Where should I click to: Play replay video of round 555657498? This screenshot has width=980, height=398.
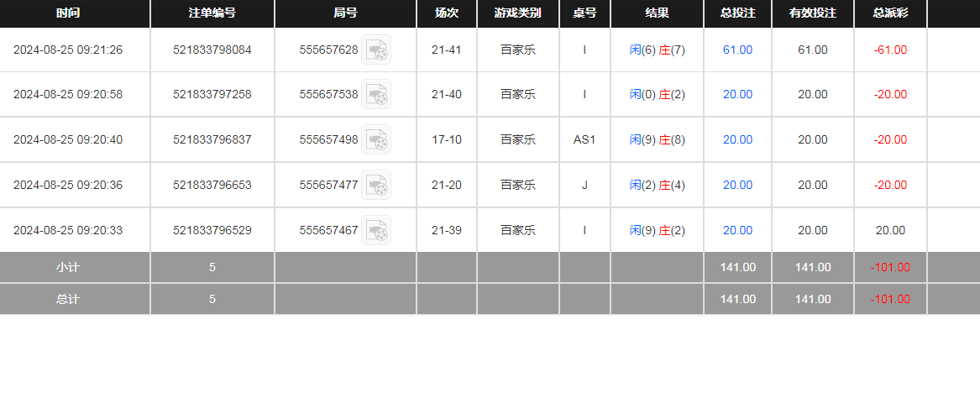(x=376, y=140)
